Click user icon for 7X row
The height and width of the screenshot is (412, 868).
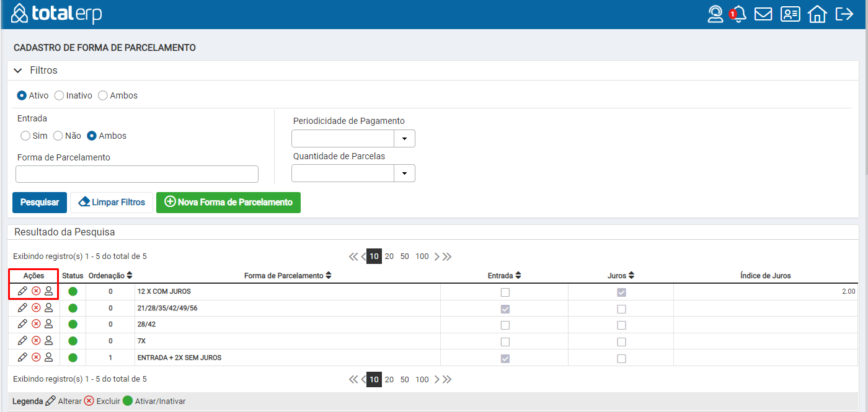point(48,340)
